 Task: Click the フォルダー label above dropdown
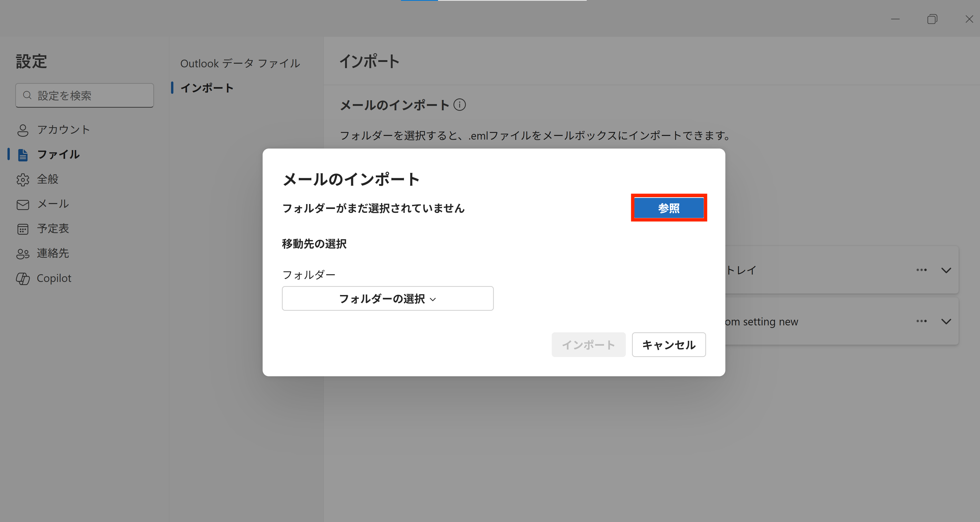point(309,274)
